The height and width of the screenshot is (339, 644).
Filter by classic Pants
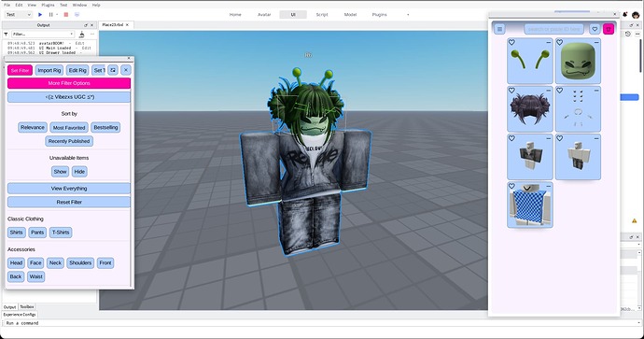pos(37,233)
